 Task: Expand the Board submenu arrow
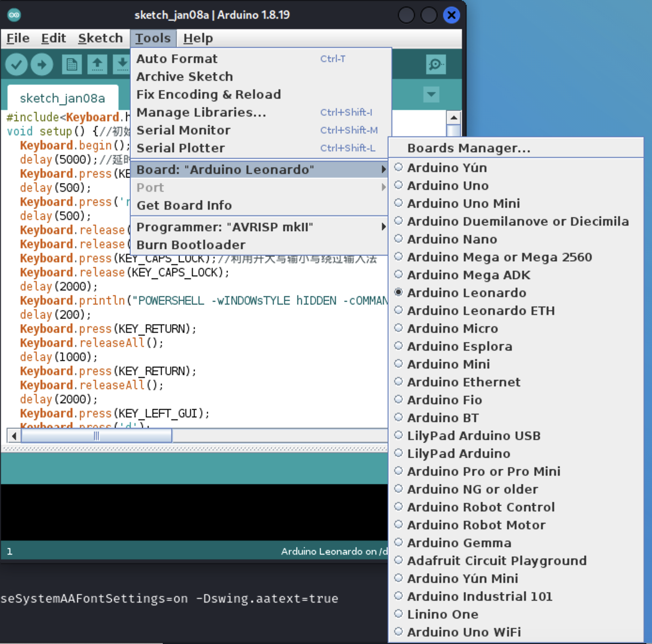click(383, 169)
